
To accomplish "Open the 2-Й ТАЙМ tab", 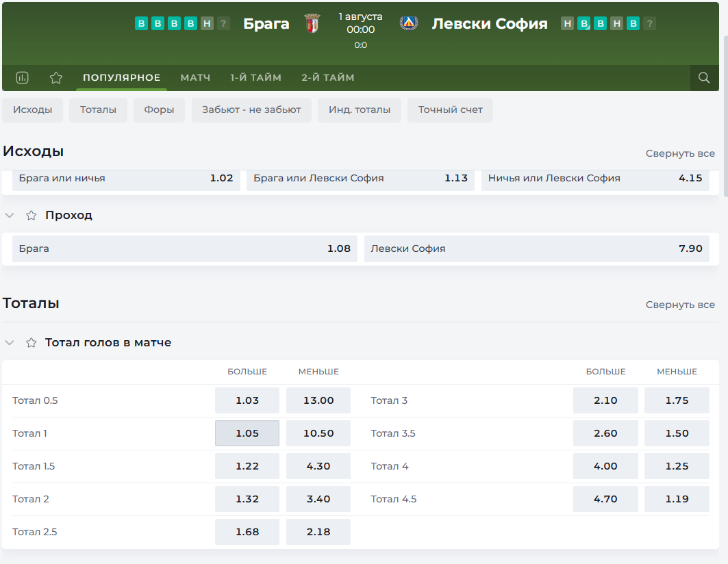I will coord(328,77).
